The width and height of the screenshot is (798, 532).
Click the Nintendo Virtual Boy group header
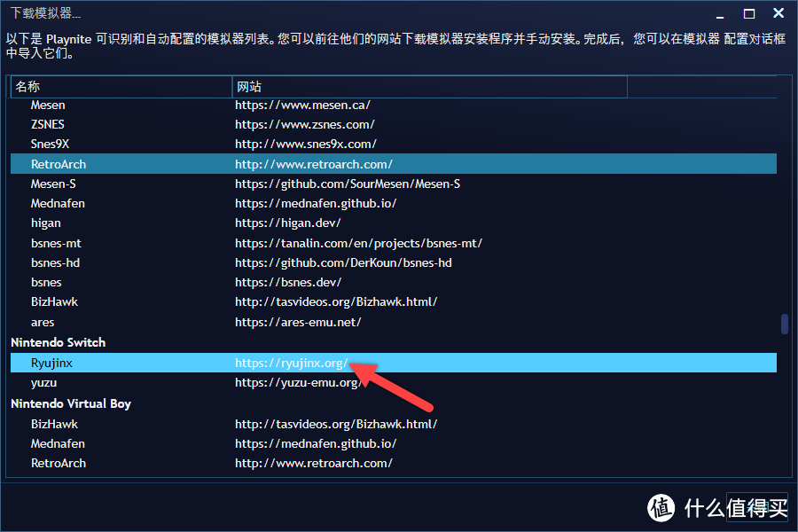71,403
